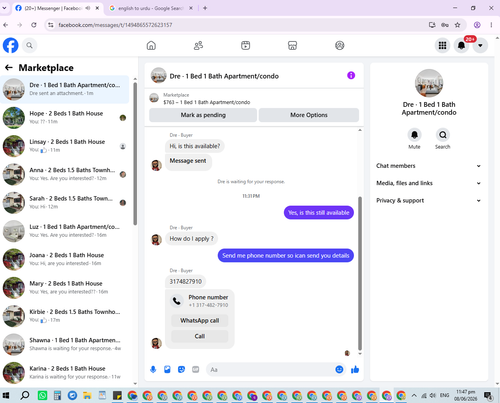Open the Windows Start menu
The width and height of the screenshot is (500, 403).
click(6, 396)
